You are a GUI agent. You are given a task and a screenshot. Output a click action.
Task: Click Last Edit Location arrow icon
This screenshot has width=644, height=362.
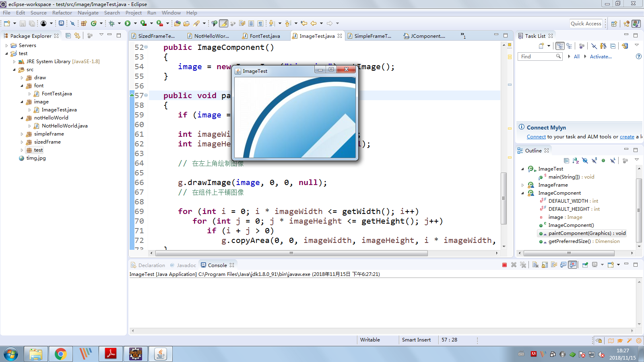pyautogui.click(x=304, y=23)
